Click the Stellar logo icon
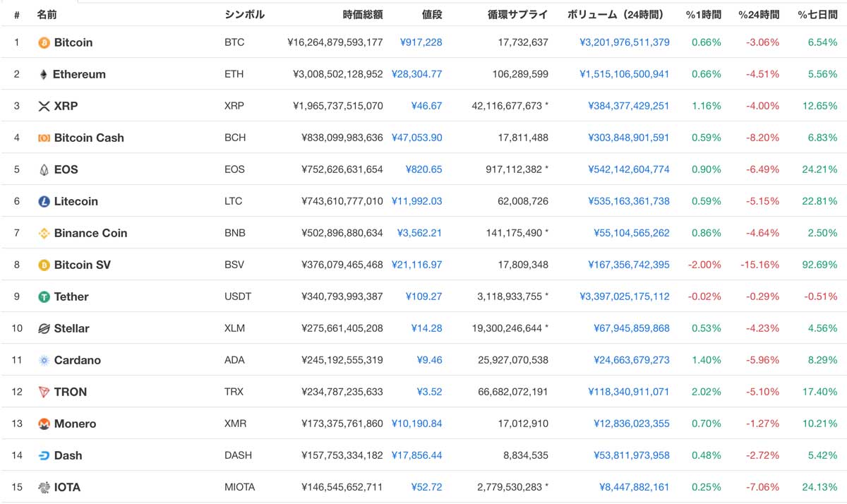This screenshot has height=504, width=847. (44, 328)
